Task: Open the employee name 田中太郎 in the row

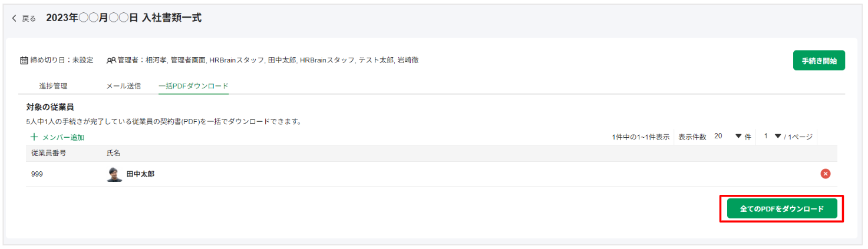Action: 140,174
